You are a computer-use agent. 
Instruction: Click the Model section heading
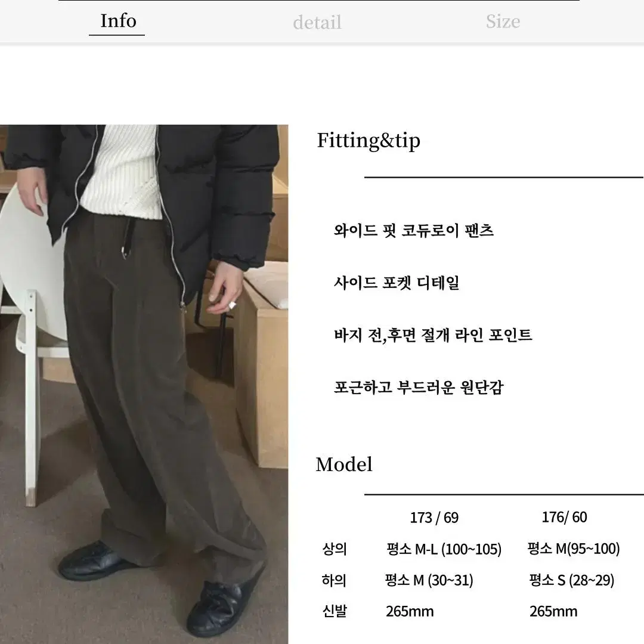pyautogui.click(x=344, y=465)
